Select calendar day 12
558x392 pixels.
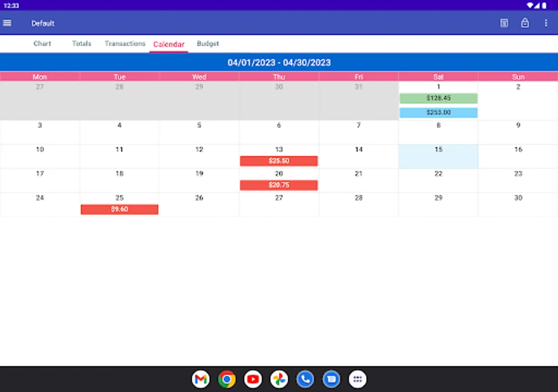pyautogui.click(x=199, y=156)
